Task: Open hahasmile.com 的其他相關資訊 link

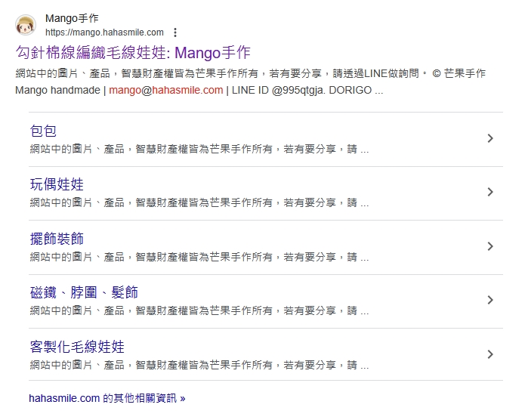Action: pos(107,398)
